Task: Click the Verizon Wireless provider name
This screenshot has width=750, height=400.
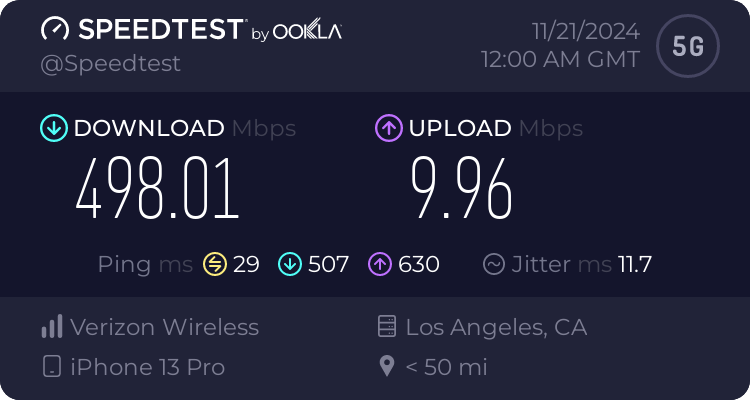Action: [165, 327]
